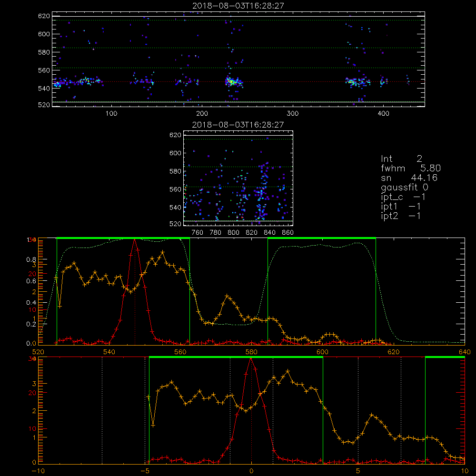This screenshot has width=476, height=476.
Task: Click x-axis label -5 on bottom plot
Action: click(x=145, y=471)
